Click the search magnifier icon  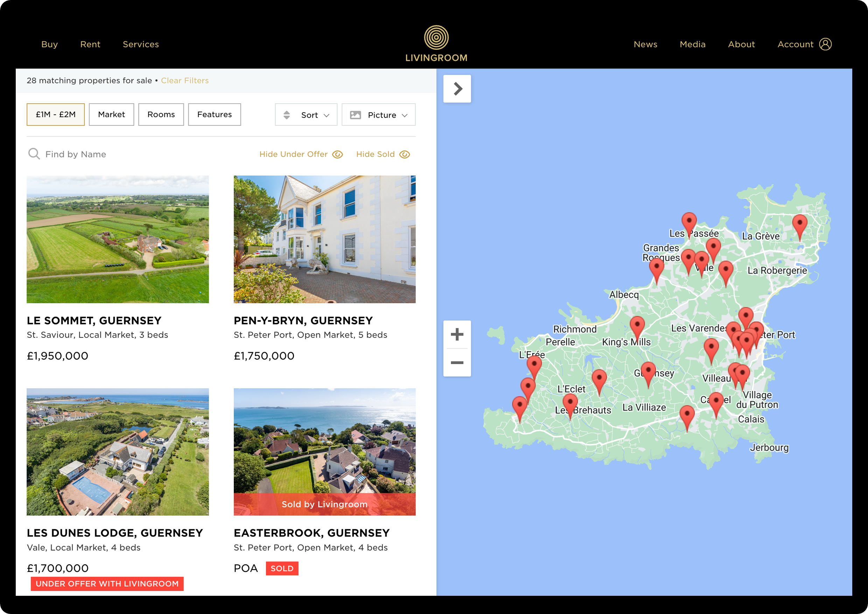coord(34,154)
